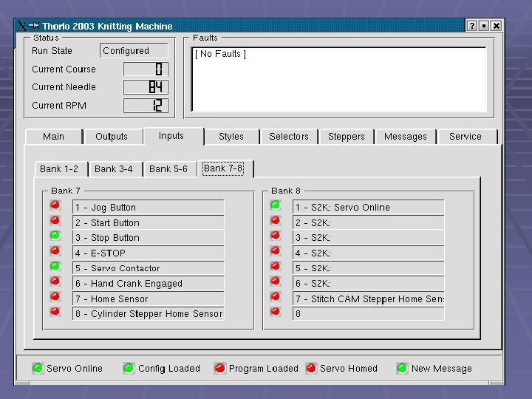This screenshot has height=399, width=532.
Task: Click the green indicator for Servo Contactor
Action: 55,266
